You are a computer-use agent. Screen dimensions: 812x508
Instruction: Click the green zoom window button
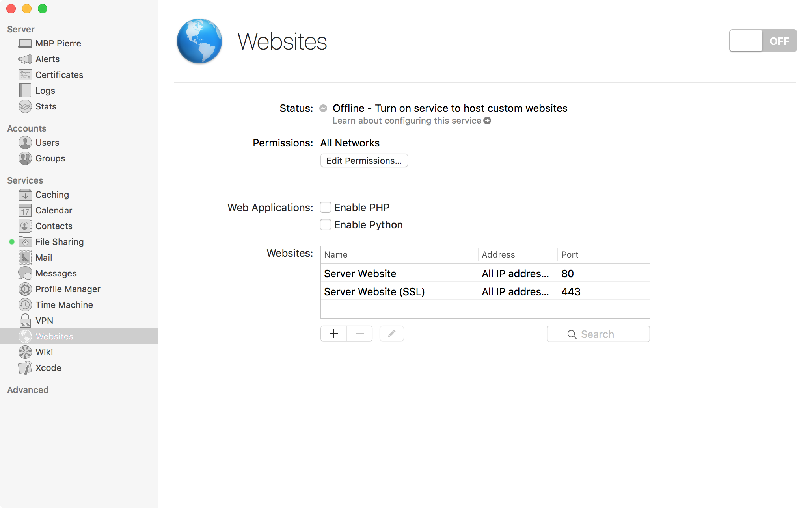pos(43,9)
